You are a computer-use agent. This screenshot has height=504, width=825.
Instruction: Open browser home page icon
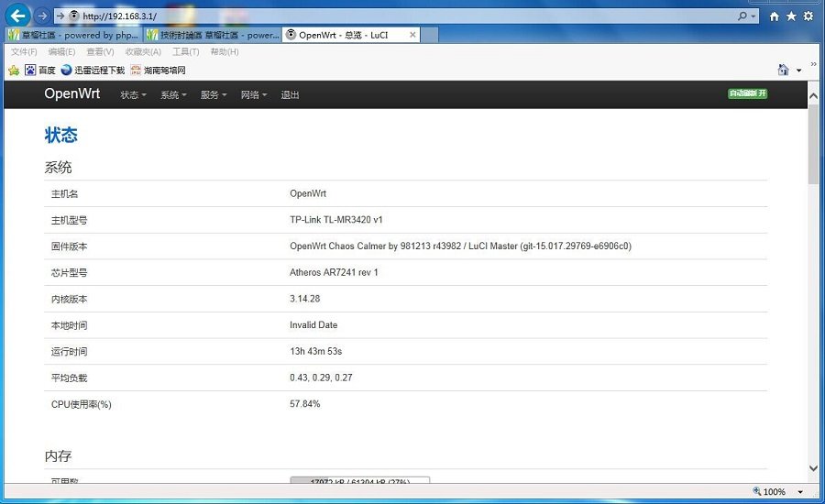click(x=774, y=16)
